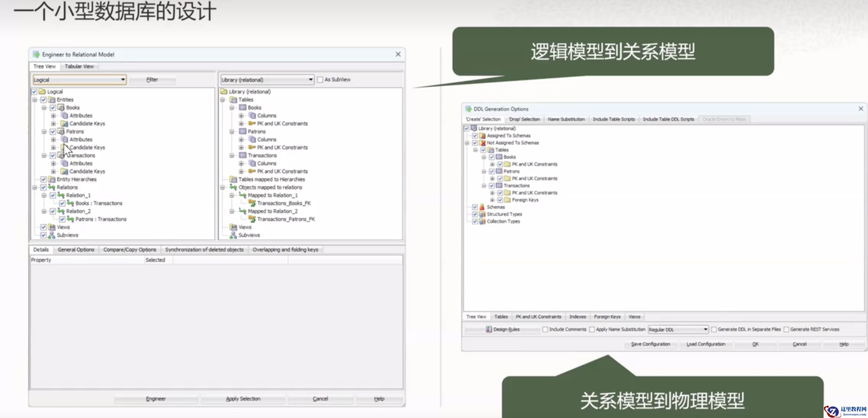Click the Relation_1 icon in Logical tree

click(61, 195)
